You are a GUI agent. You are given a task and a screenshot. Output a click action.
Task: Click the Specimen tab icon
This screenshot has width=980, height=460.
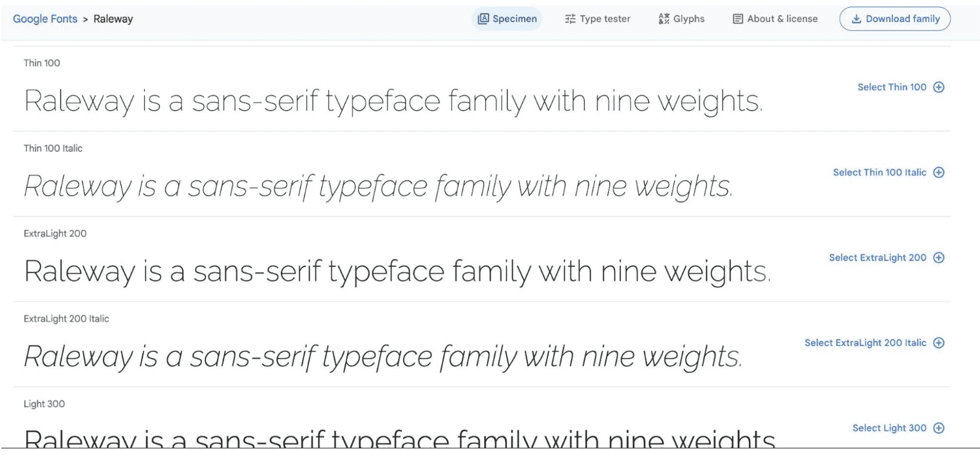[x=483, y=19]
